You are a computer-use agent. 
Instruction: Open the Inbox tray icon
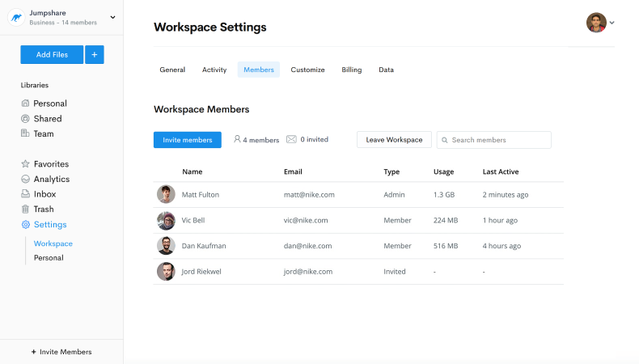click(26, 194)
